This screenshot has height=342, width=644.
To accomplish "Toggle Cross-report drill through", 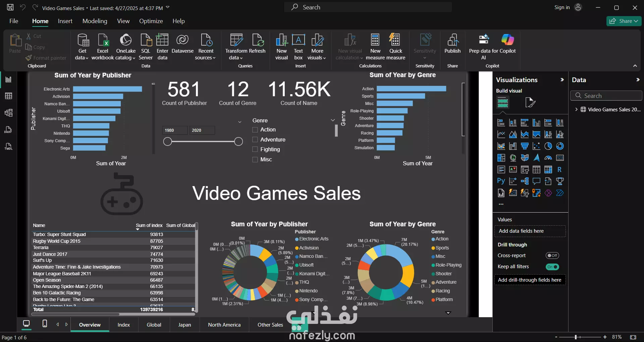I will (552, 255).
